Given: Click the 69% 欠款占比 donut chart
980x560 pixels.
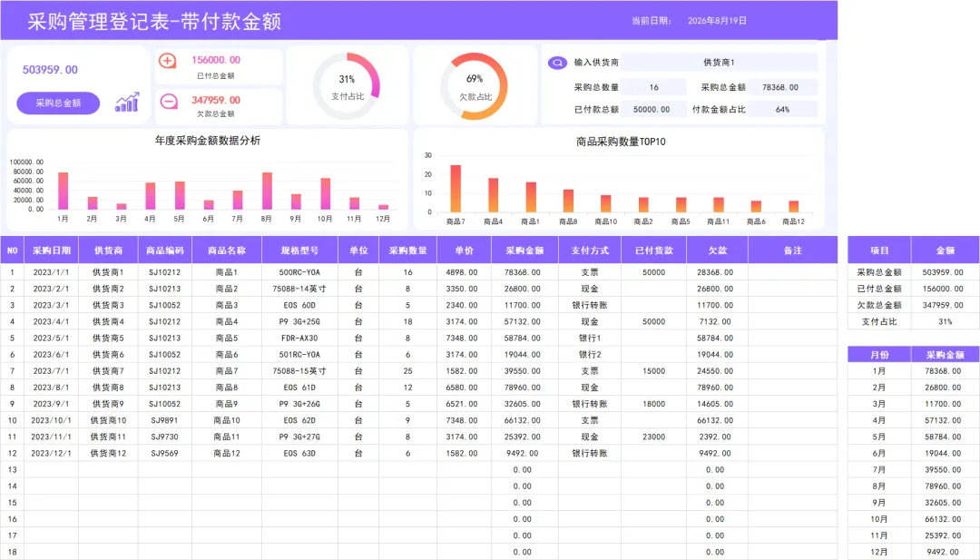Looking at the screenshot, I should [x=475, y=86].
